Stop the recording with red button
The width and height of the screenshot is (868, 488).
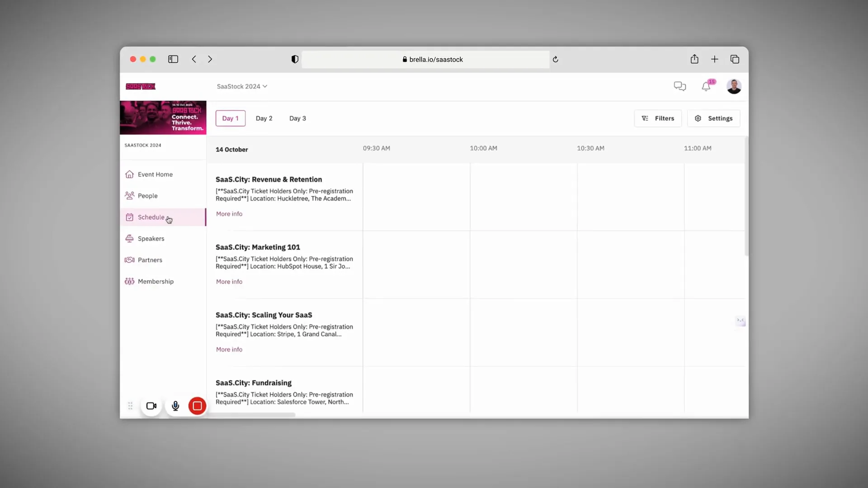[x=198, y=406]
